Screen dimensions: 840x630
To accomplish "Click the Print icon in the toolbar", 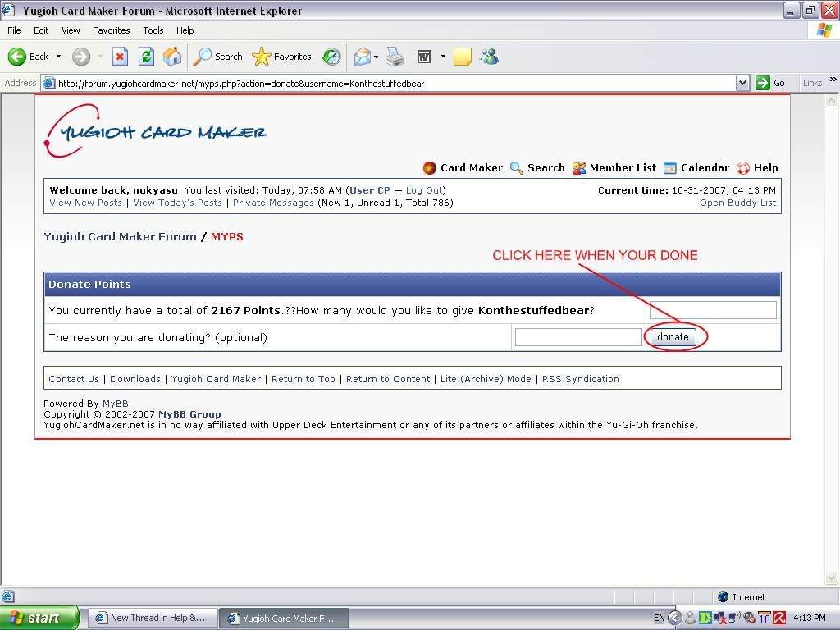I will (394, 57).
